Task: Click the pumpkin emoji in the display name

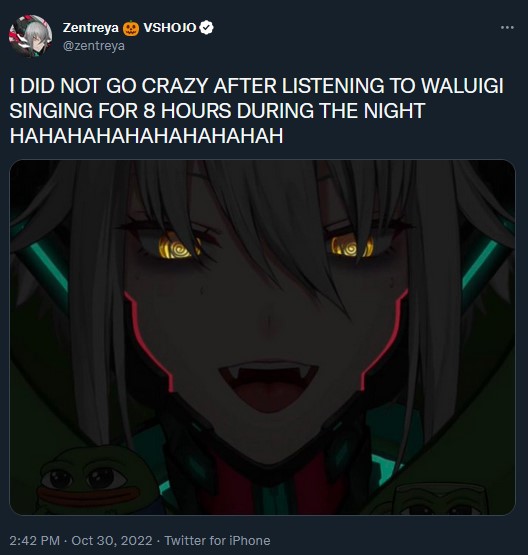Action: (x=131, y=28)
